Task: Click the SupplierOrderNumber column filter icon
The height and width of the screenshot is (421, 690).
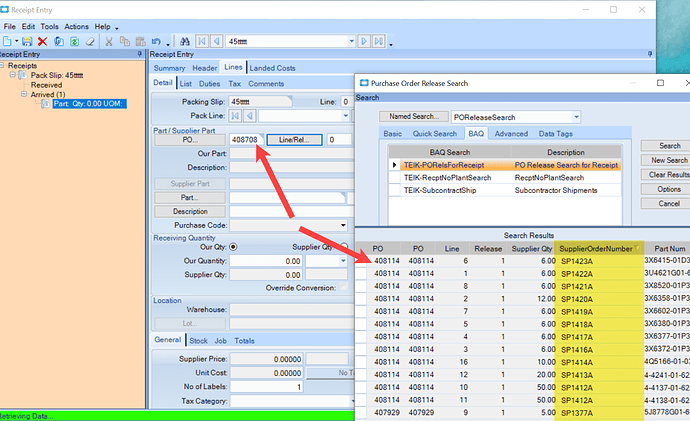Action: tap(636, 247)
